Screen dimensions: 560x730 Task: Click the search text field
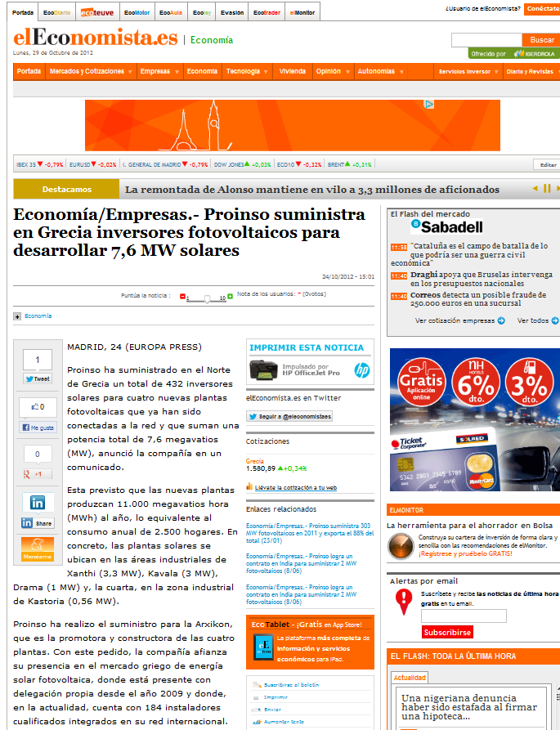click(x=486, y=40)
